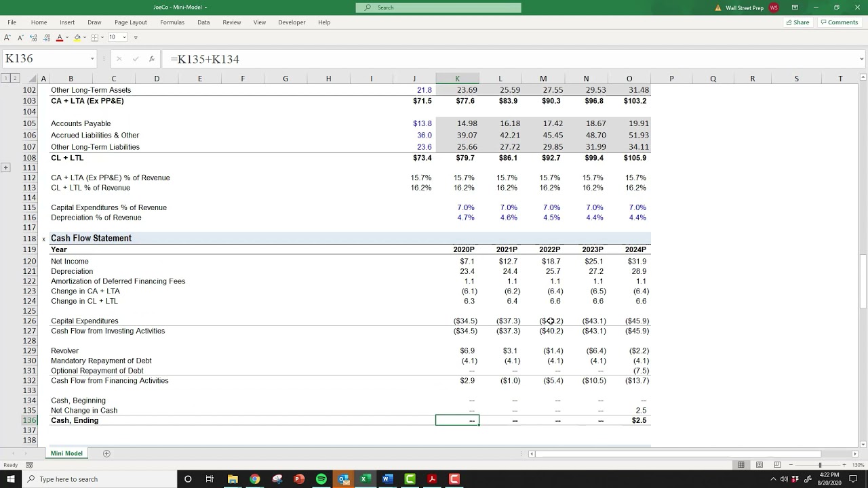The height and width of the screenshot is (488, 868).
Task: Open Spotify from the taskbar
Action: [321, 479]
